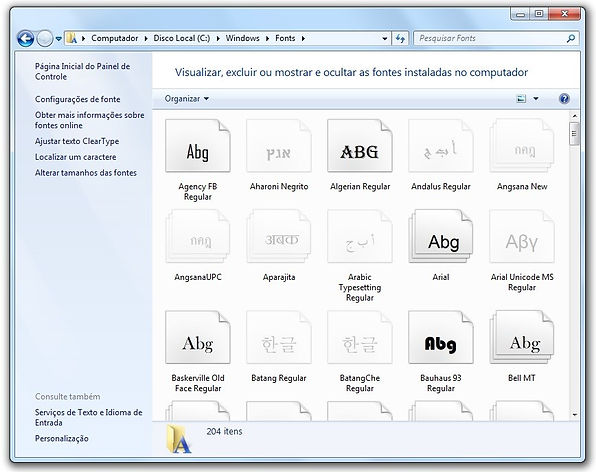Viewport: 596px width, 472px height.
Task: Open the address bar history dropdown
Action: click(x=385, y=38)
